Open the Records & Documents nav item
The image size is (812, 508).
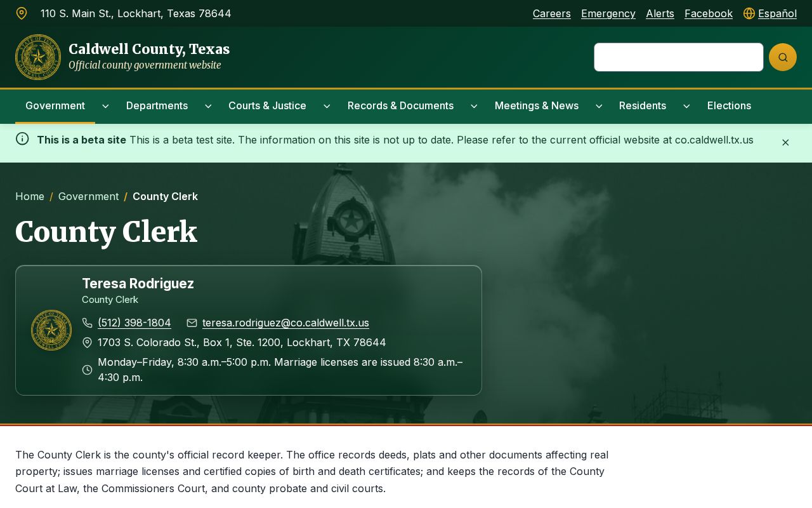(400, 106)
